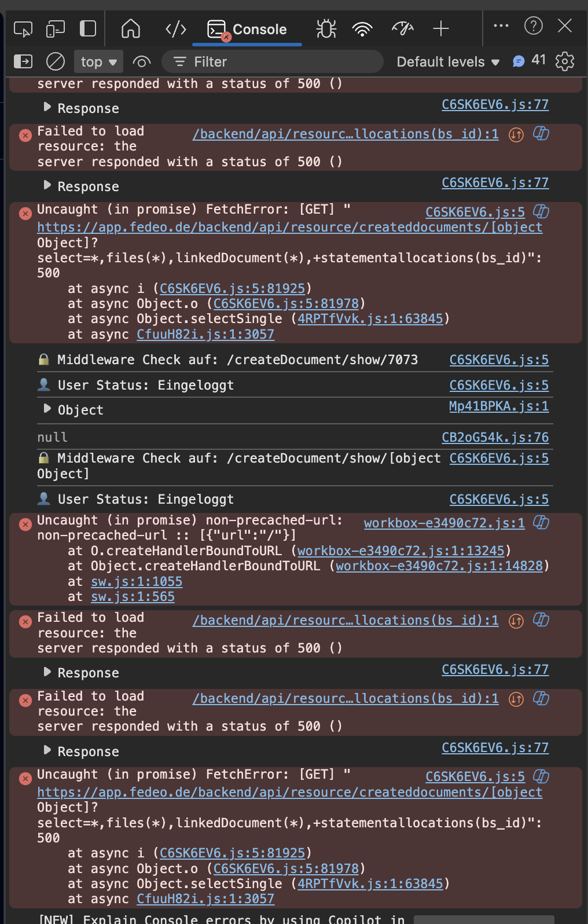This screenshot has height=924, width=588.
Task: Create a live expression using the eye icon
Action: 142,61
